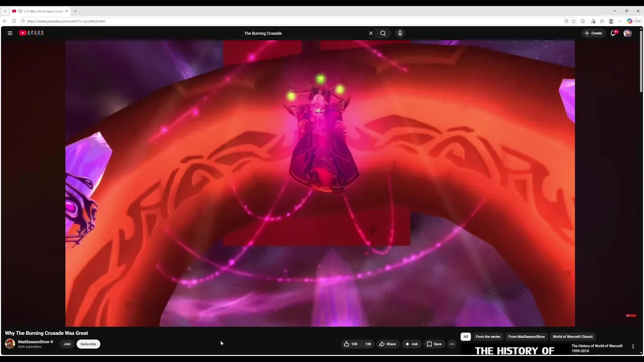Open YouTube notifications bell
The image size is (644, 362).
point(613,33)
